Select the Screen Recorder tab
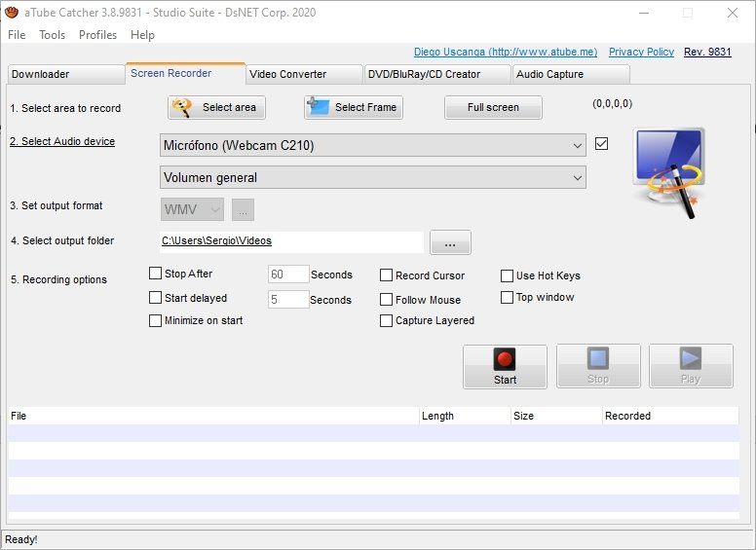 click(x=186, y=73)
